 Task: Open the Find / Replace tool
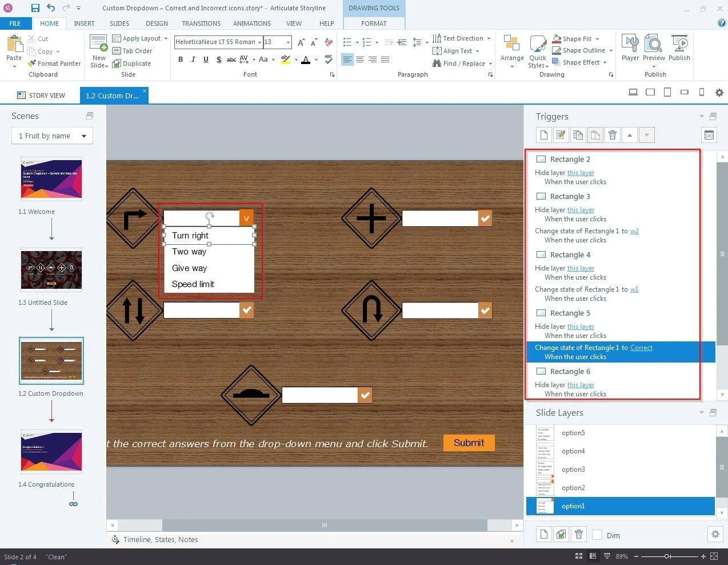(462, 63)
